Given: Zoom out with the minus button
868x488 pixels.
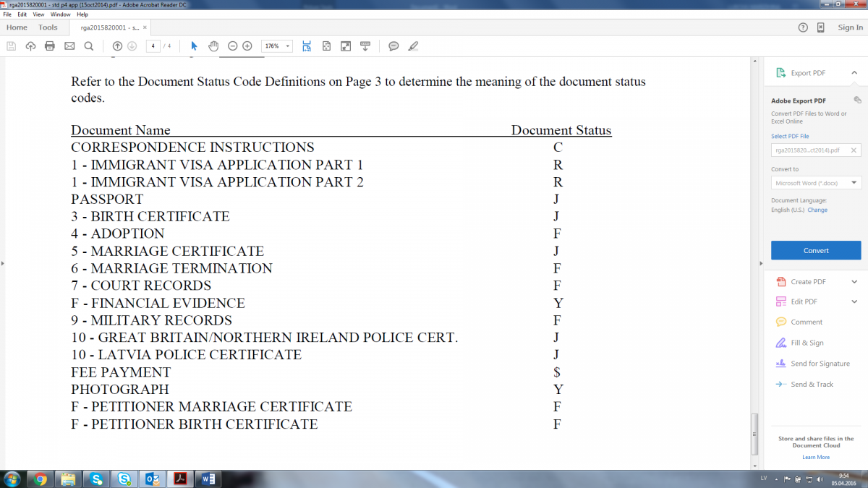Looking at the screenshot, I should 232,46.
